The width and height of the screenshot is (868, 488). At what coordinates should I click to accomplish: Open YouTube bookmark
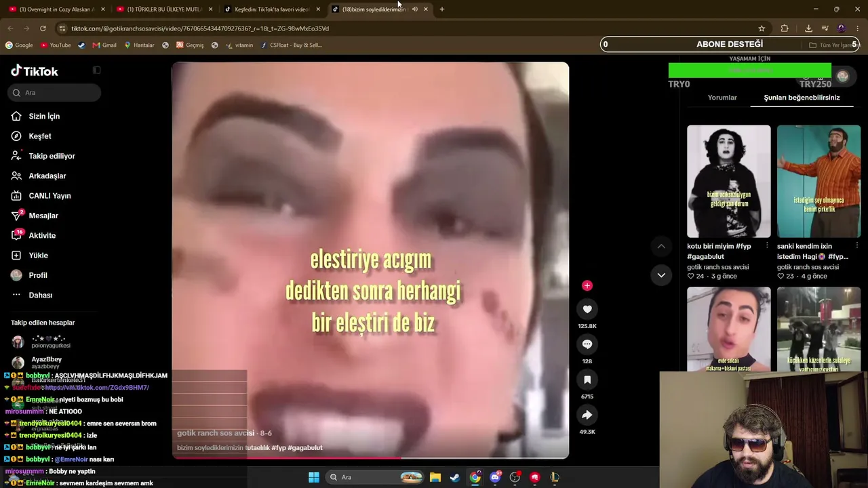(x=56, y=45)
